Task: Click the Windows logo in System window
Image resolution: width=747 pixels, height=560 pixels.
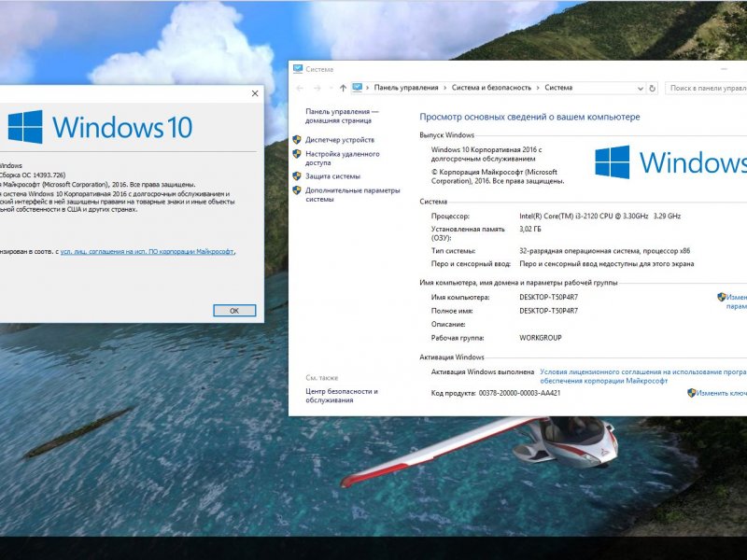Action: (670, 162)
